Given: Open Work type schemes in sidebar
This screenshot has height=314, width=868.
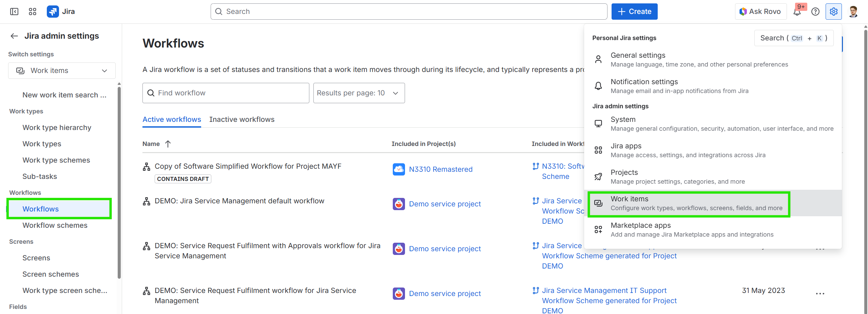Looking at the screenshot, I should (56, 160).
